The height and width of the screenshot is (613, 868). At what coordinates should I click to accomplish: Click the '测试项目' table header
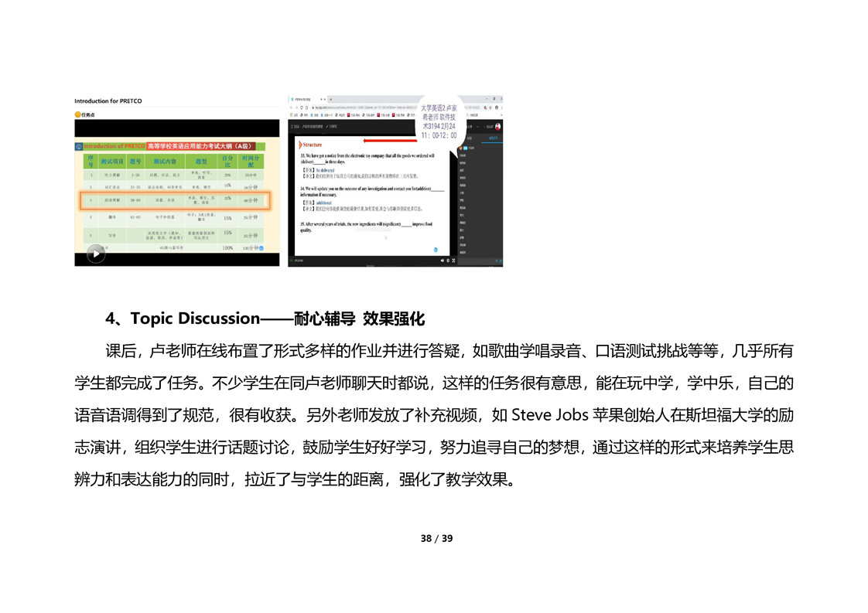click(x=112, y=161)
